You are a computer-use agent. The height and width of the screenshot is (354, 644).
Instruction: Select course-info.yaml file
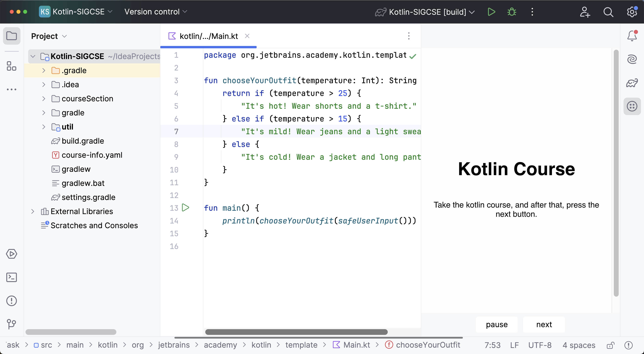pos(87,155)
